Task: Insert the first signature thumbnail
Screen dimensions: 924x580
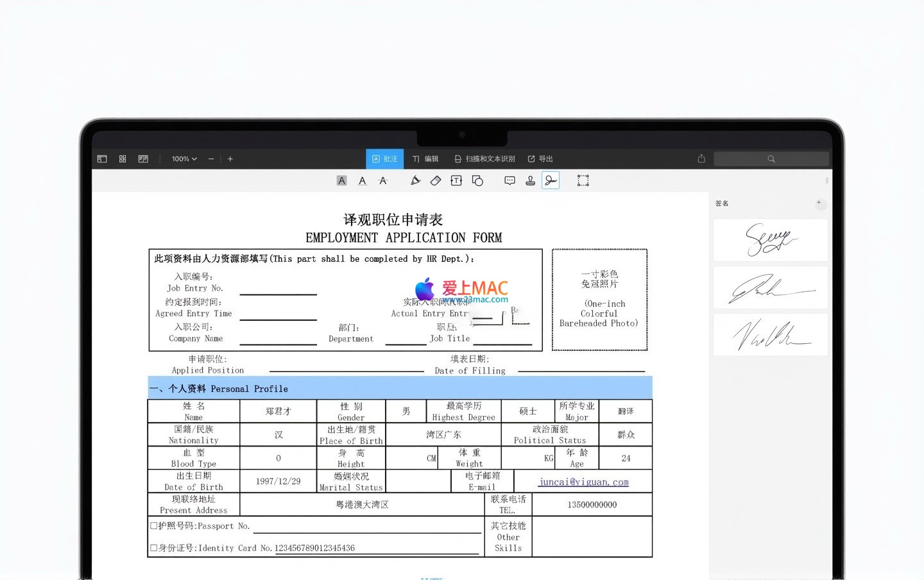Action: [771, 240]
